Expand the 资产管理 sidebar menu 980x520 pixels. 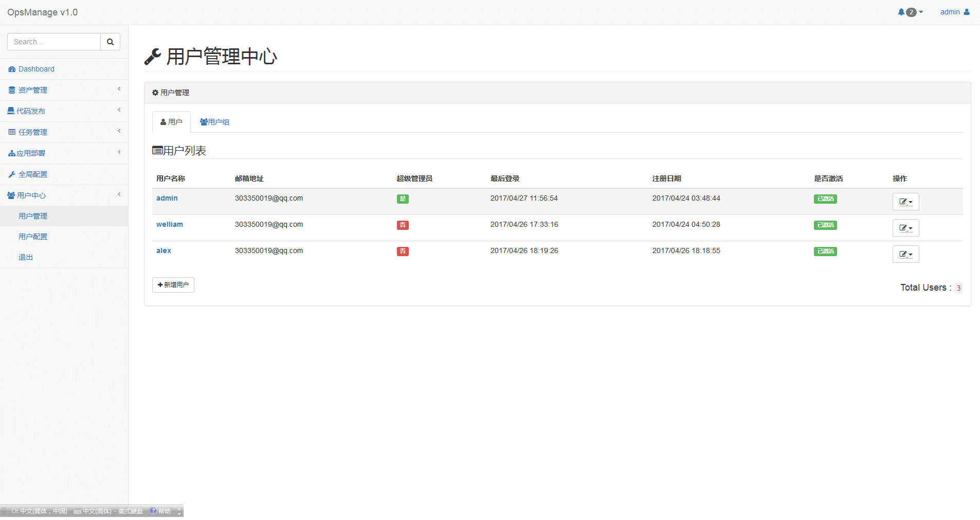click(64, 90)
